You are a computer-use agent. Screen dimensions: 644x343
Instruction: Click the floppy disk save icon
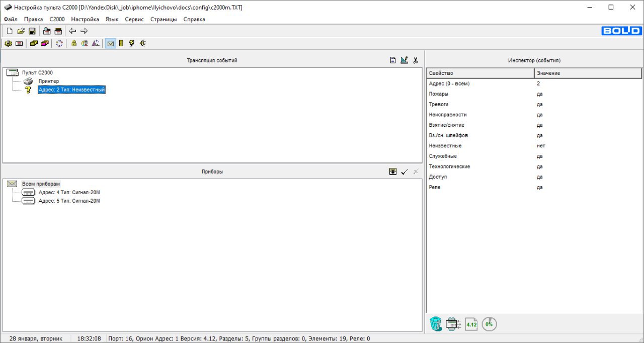(32, 31)
